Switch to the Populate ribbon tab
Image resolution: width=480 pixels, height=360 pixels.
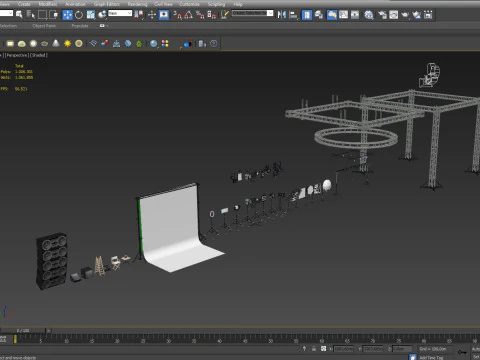pos(80,26)
